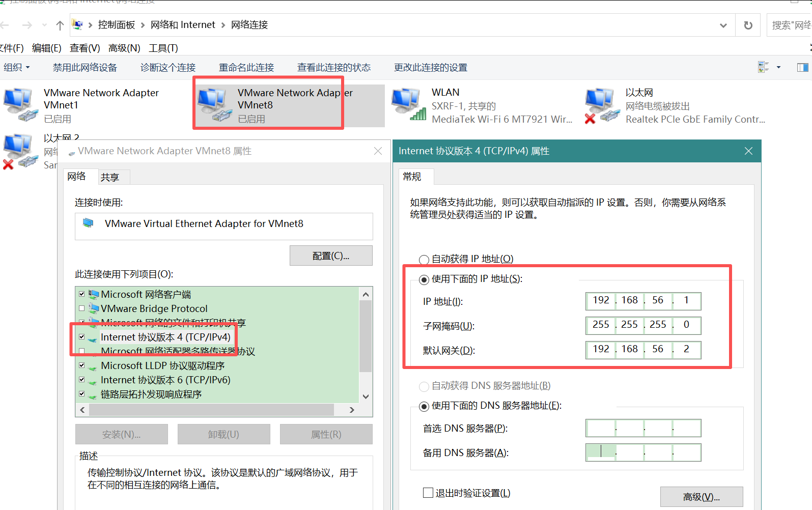
Task: Click the back navigation arrow
Action: click(5, 25)
